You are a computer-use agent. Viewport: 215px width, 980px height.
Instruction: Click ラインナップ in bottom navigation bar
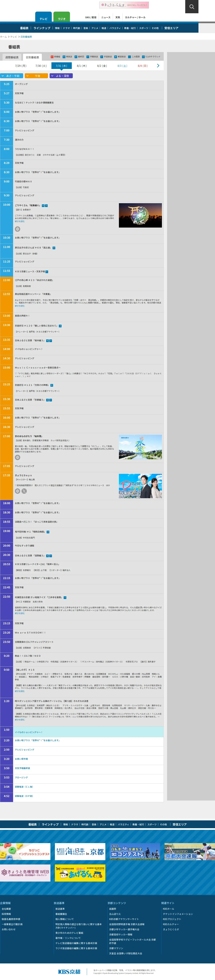pyautogui.click(x=50, y=824)
